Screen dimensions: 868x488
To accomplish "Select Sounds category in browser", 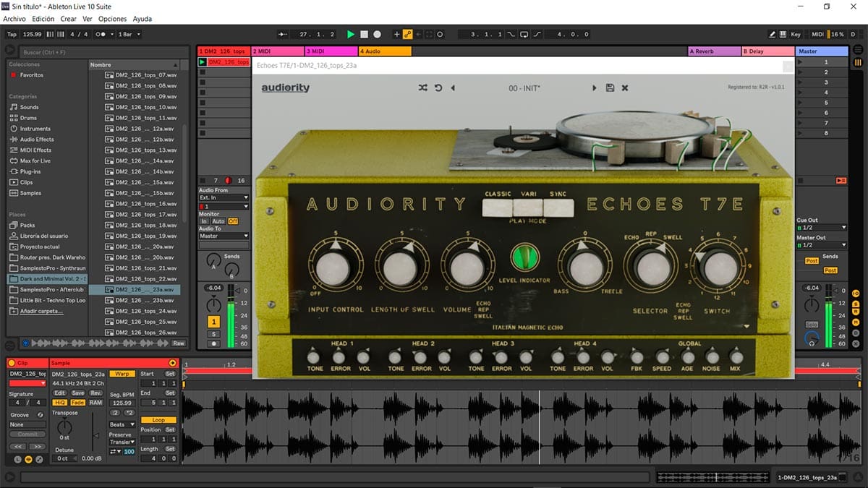I will pyautogui.click(x=30, y=107).
